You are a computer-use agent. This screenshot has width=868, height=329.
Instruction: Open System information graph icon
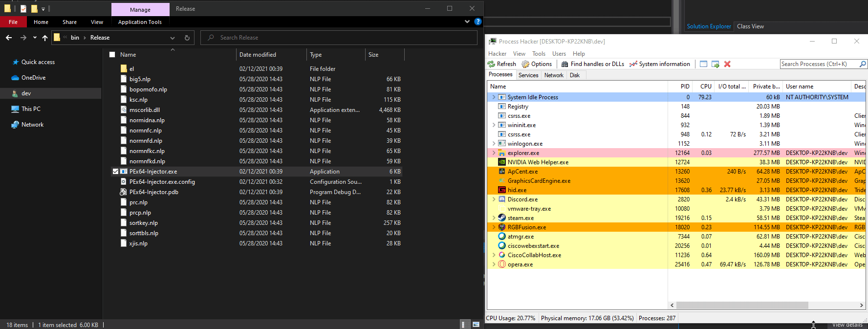tap(633, 64)
